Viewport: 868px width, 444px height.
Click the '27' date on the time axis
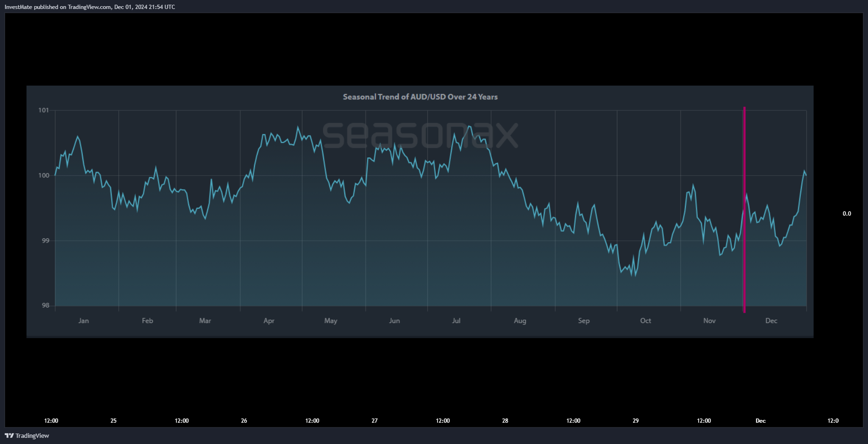pos(375,421)
